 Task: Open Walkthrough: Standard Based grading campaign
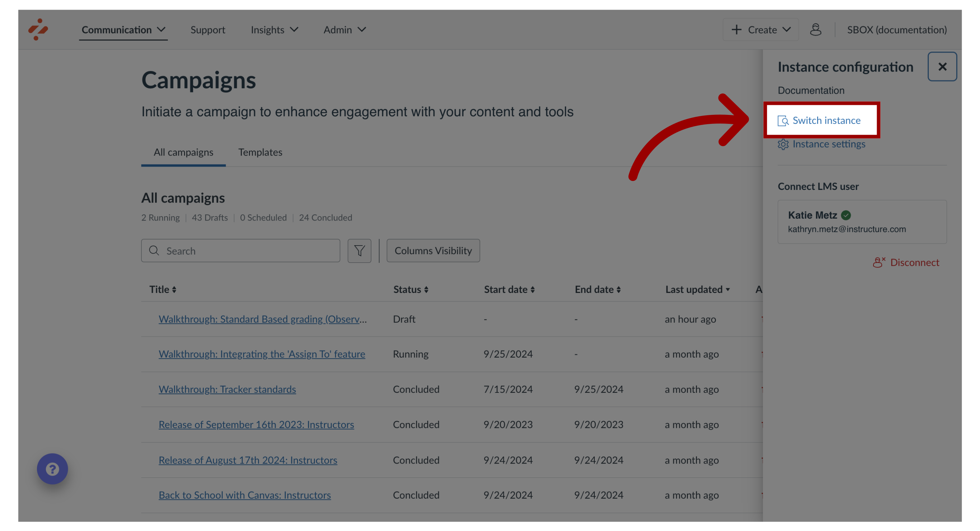263,319
